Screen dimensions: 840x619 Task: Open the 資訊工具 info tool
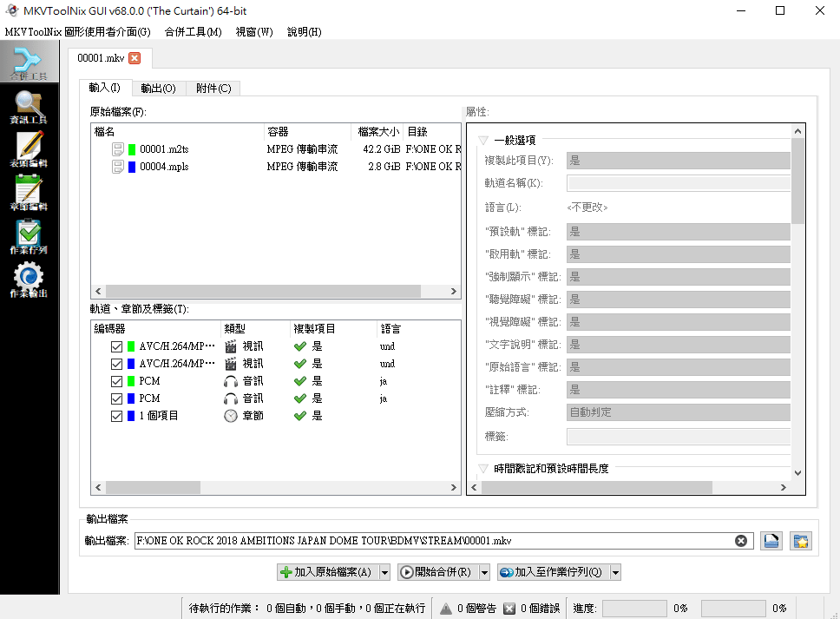click(x=29, y=107)
